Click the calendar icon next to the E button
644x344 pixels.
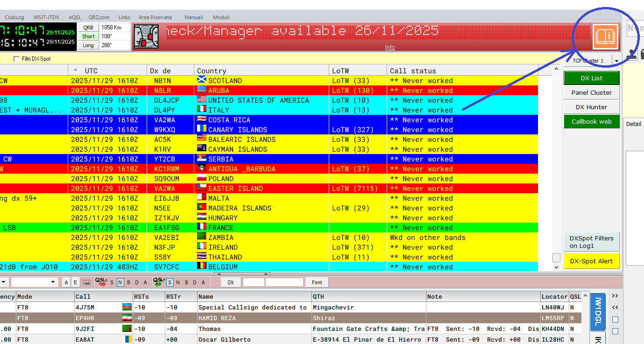coord(86,282)
